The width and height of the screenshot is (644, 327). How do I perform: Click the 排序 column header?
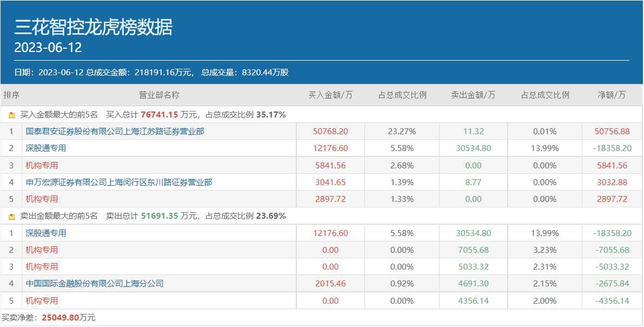pos(11,95)
